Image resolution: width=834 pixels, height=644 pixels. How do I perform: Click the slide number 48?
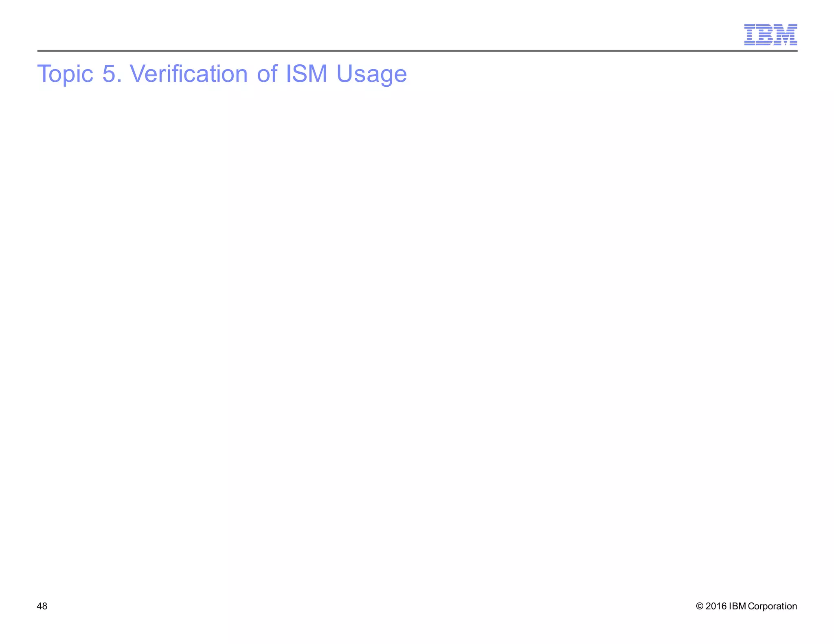(42, 606)
